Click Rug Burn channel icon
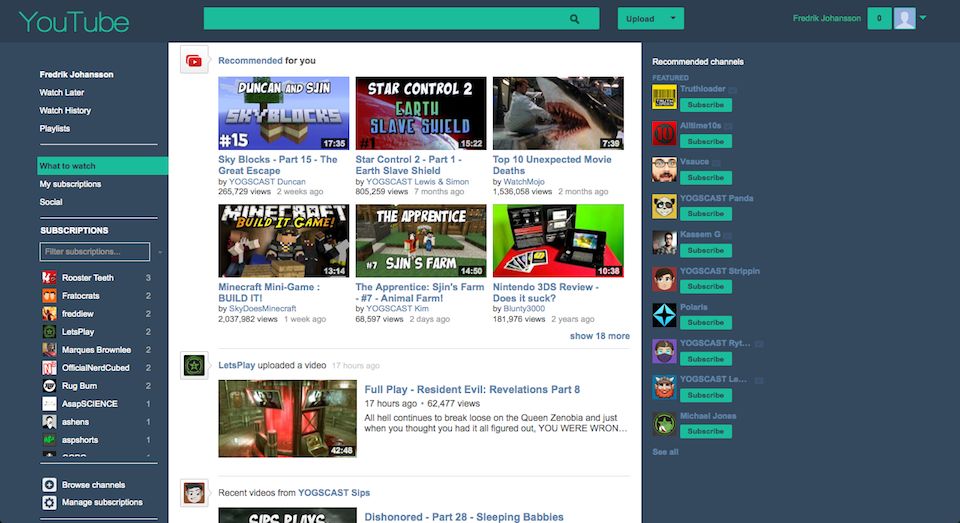Screen dimensions: 960x523 [x=50, y=386]
